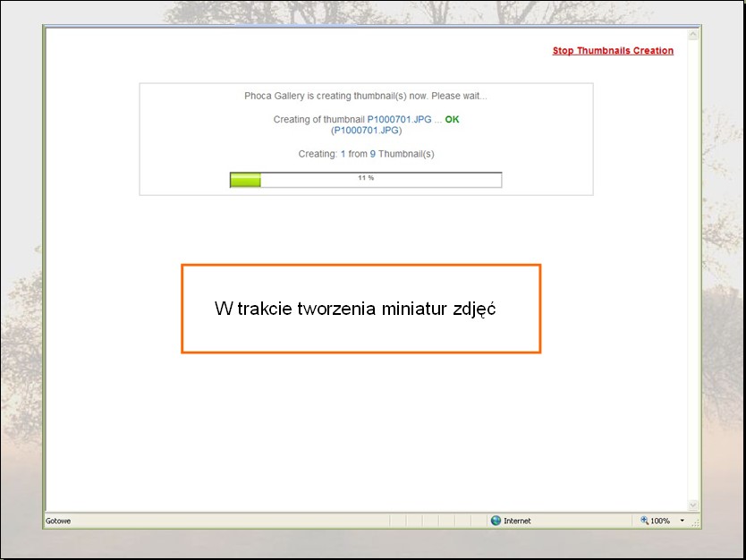
Task: Click the Gotowe status bar text
Action: click(58, 521)
